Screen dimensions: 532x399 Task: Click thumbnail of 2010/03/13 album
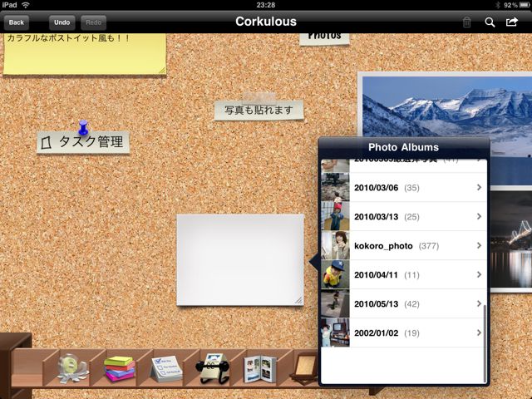[335, 216]
